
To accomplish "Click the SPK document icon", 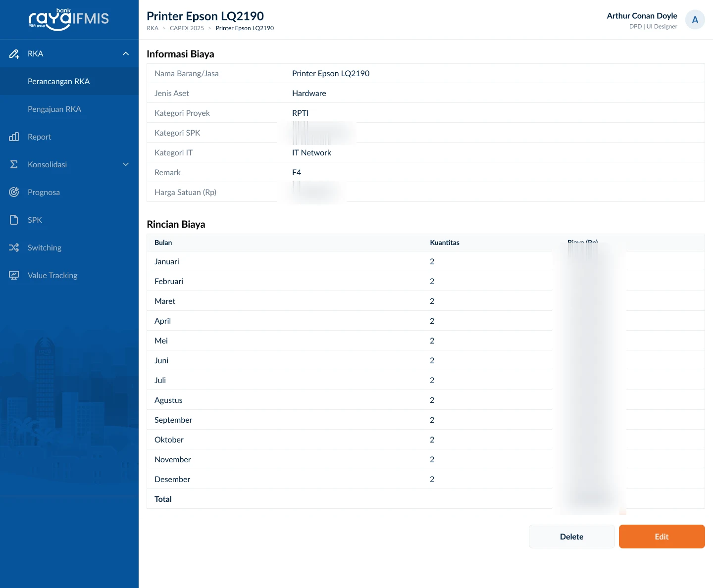I will [14, 220].
